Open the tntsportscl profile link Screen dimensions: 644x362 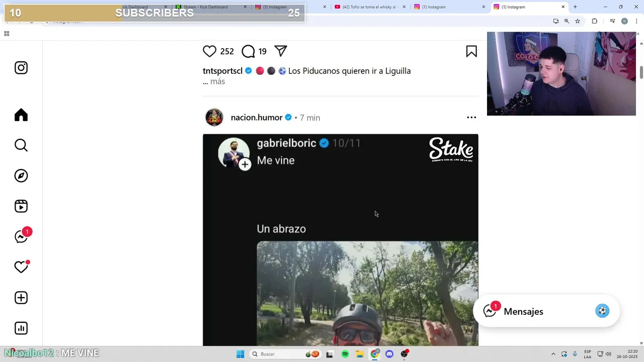222,71
